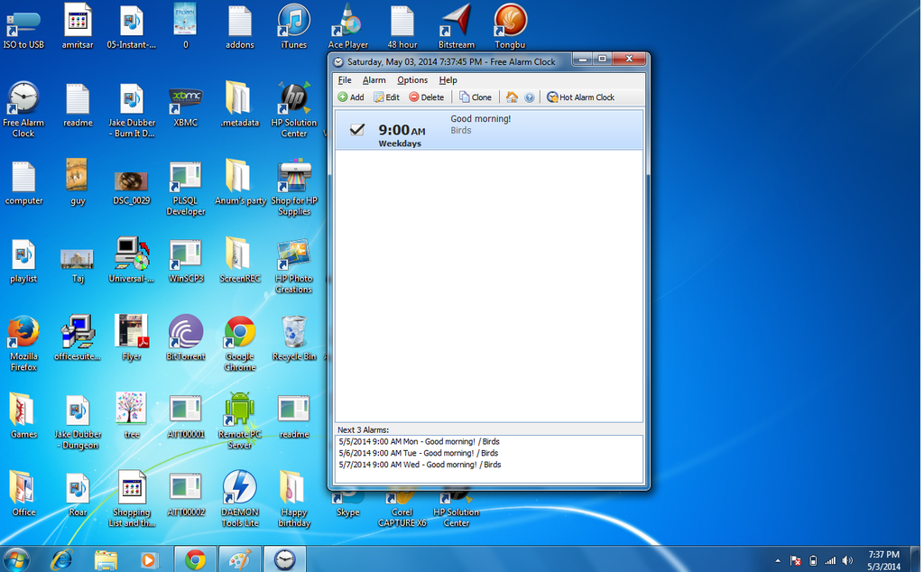Screen dimensions: 924x572
Task: Open the home page icon in toolbar
Action: (512, 97)
